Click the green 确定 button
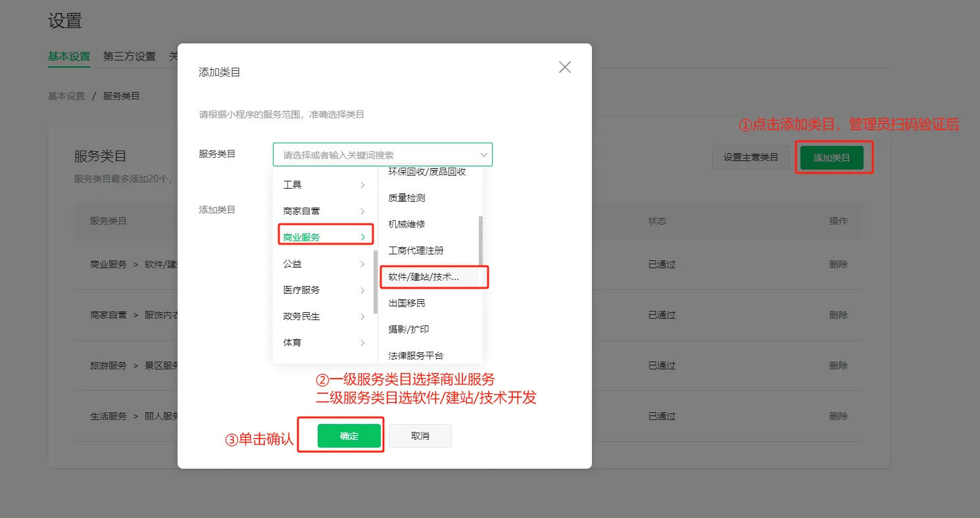The image size is (980, 518). tap(349, 436)
